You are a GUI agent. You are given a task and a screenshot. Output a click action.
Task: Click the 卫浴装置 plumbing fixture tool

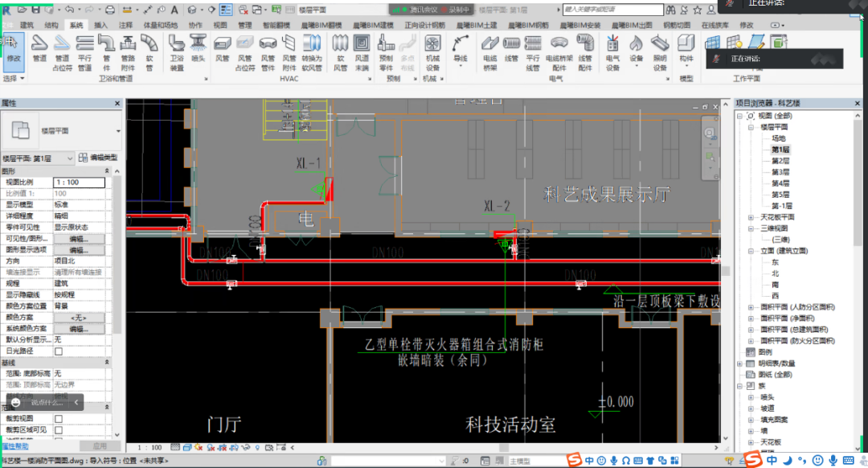[x=177, y=50]
